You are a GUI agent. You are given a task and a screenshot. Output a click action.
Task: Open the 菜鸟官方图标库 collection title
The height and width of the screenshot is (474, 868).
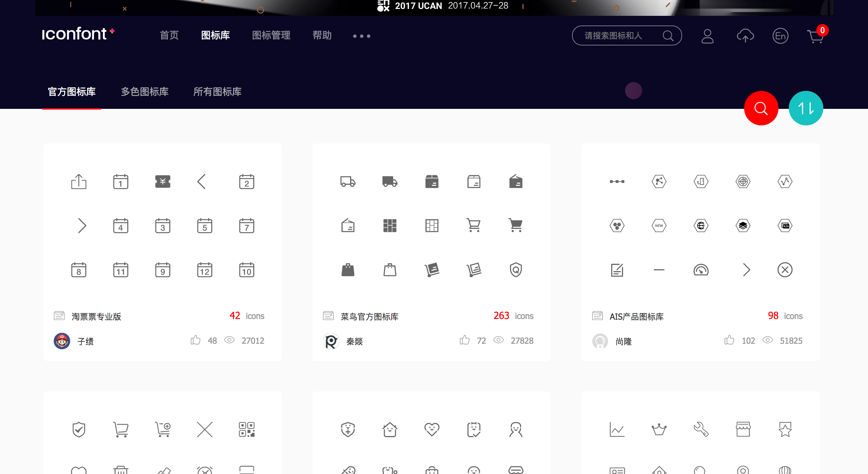(370, 316)
